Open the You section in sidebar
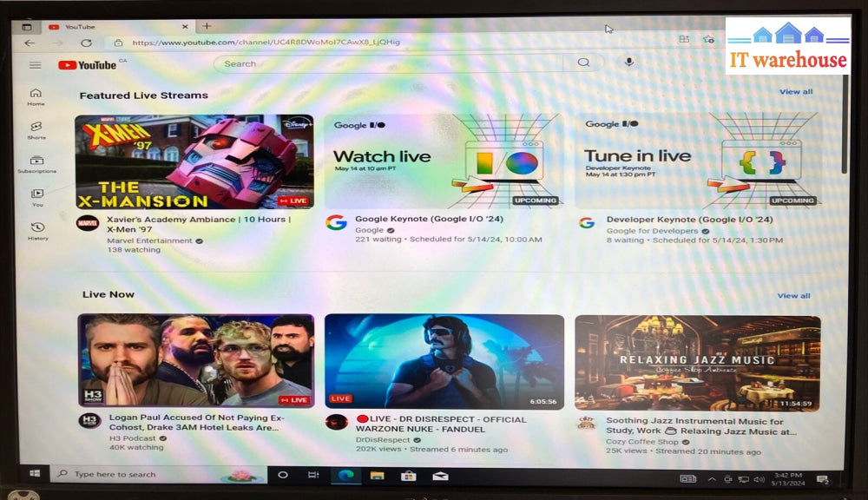Image resolution: width=868 pixels, height=500 pixels. (37, 197)
